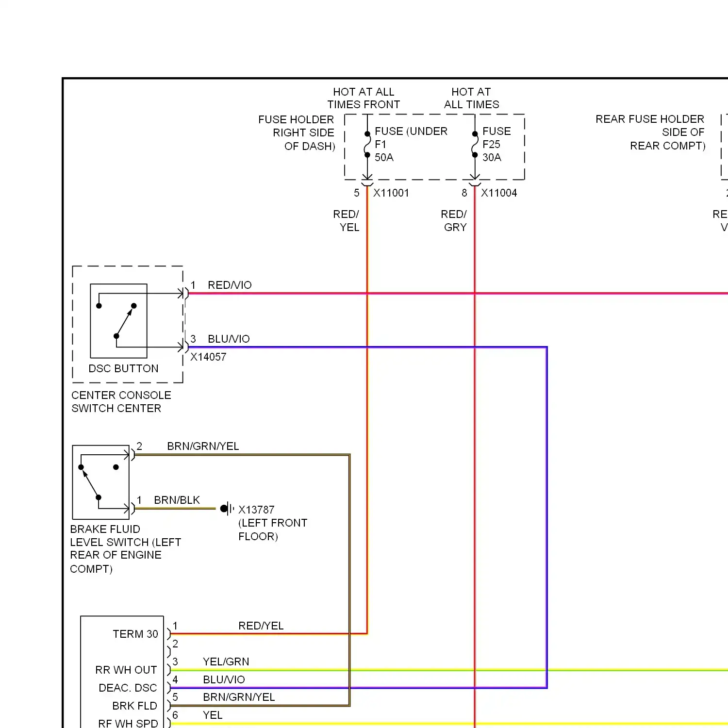This screenshot has height=728, width=728.
Task: Select the BRN/BLK wire label
Action: (x=177, y=500)
